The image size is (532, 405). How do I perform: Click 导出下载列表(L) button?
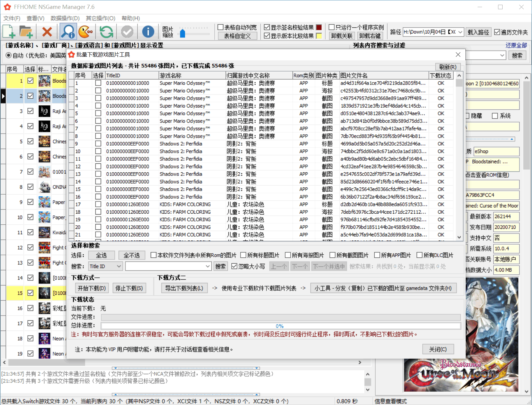(x=184, y=288)
